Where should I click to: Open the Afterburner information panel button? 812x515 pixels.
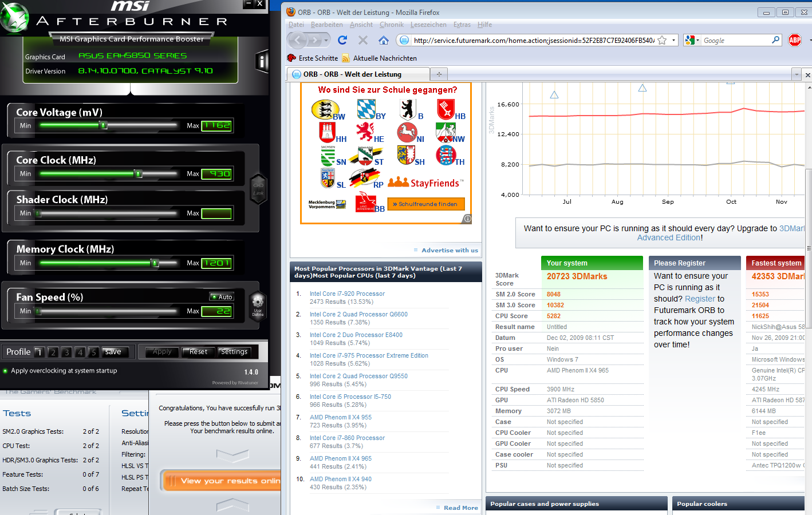[x=262, y=61]
